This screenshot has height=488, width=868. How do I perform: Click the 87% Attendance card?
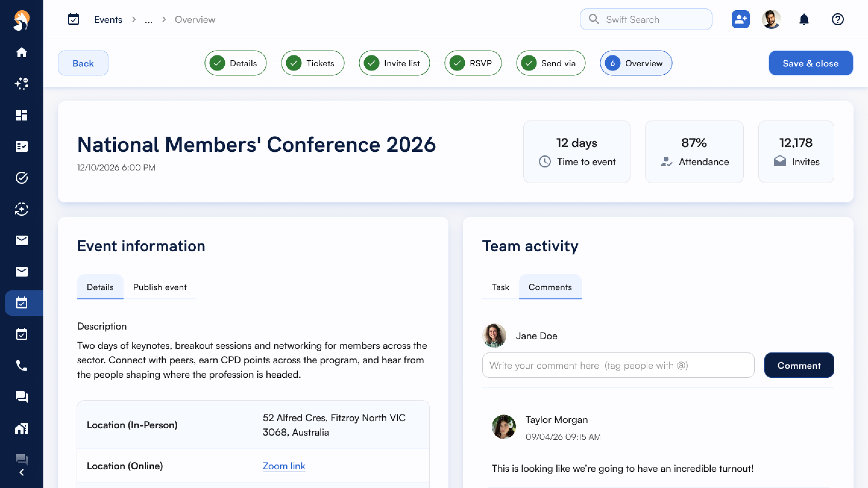(694, 152)
